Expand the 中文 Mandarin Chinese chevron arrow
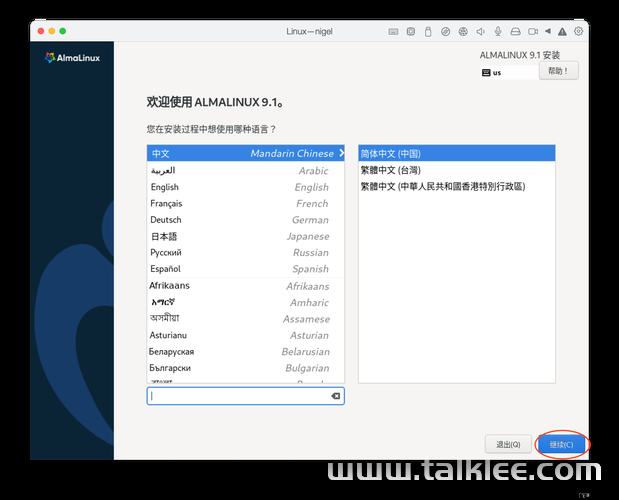This screenshot has height=500, width=619. pyautogui.click(x=341, y=153)
